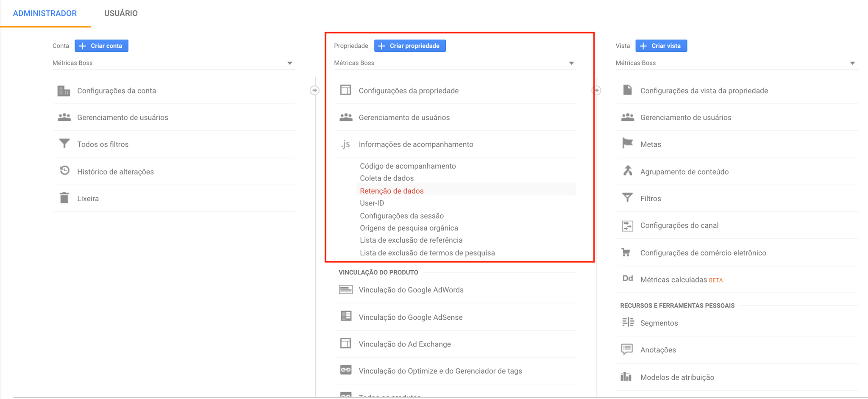Click the arrow connector between Conta and Propriedade
This screenshot has height=399, width=868.
(314, 90)
